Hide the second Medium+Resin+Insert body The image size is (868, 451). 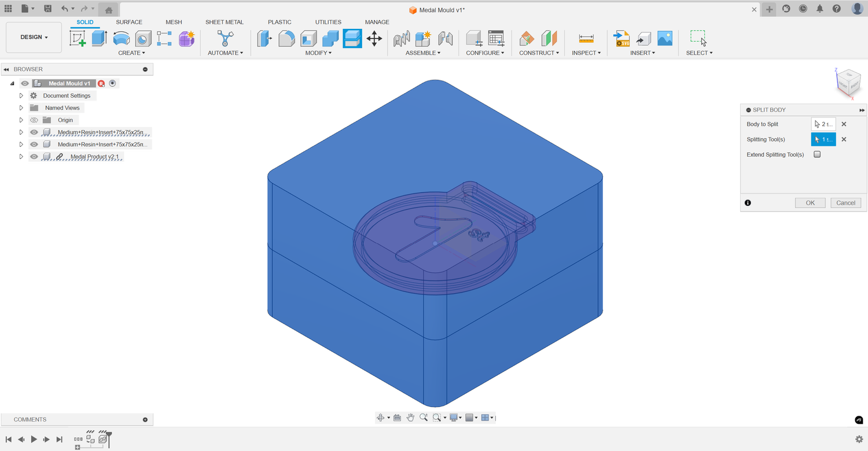point(34,145)
